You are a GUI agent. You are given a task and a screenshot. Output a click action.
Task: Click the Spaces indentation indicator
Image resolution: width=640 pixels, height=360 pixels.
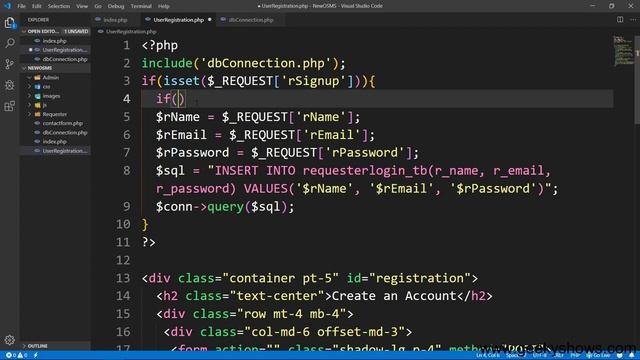pos(515,356)
